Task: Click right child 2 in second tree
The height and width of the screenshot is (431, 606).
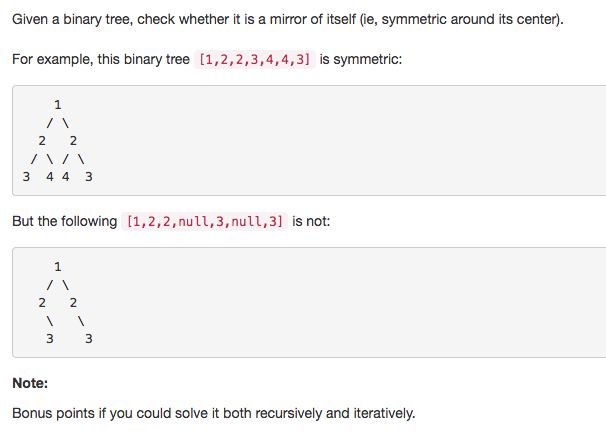Action: (x=73, y=303)
